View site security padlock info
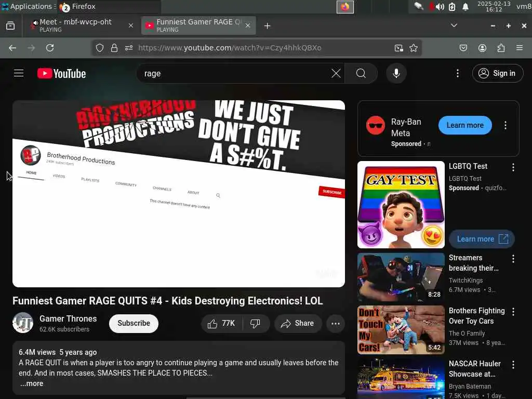Screen dimensions: 532x399 [114, 48]
